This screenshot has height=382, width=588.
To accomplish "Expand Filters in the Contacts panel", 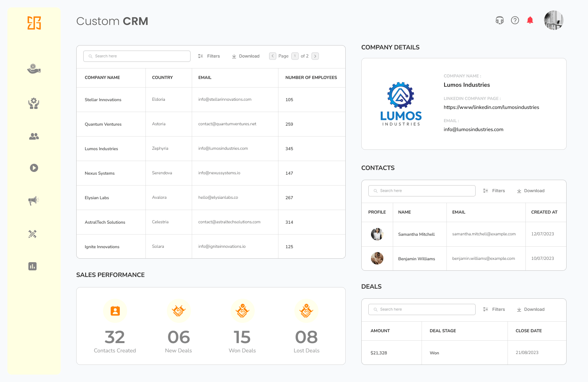I will pyautogui.click(x=494, y=191).
